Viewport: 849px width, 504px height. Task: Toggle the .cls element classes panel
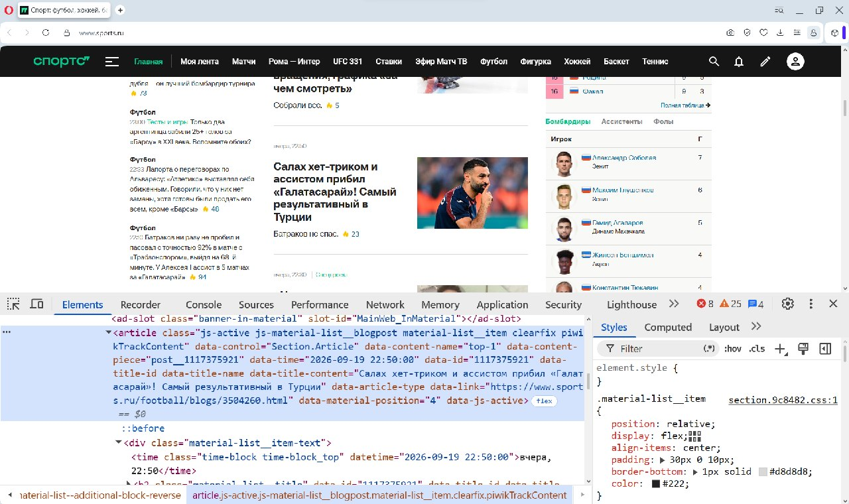[757, 349]
